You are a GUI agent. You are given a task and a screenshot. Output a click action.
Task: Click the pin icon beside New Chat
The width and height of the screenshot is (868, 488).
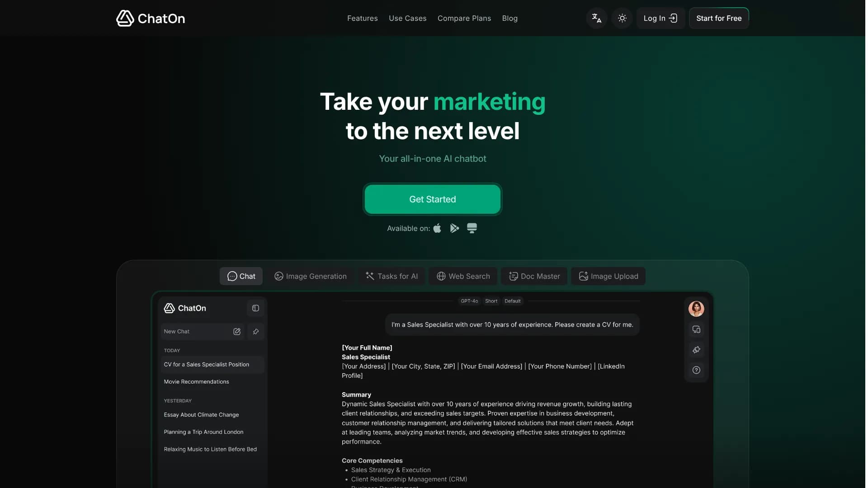256,332
